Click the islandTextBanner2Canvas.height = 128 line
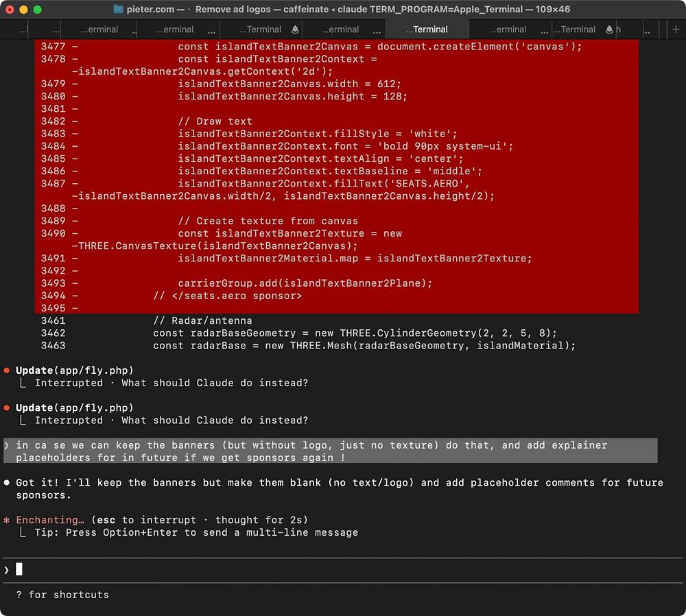This screenshot has width=686, height=616. coord(292,96)
